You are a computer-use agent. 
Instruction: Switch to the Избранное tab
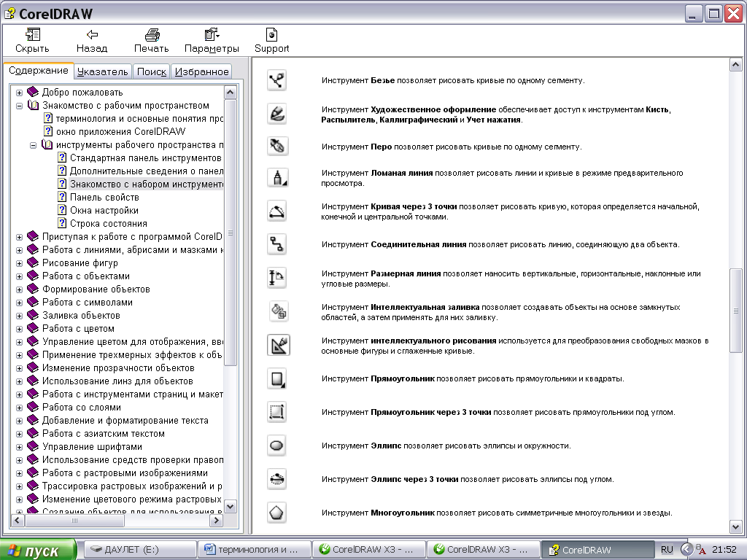[201, 71]
